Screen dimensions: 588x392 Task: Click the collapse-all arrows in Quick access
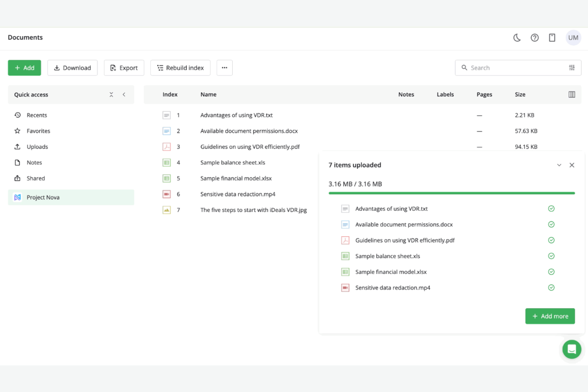(x=111, y=95)
